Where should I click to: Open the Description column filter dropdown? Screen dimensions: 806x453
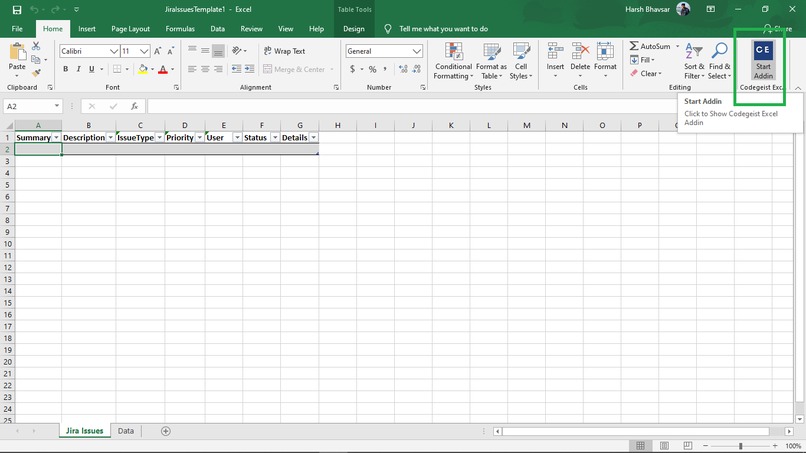pyautogui.click(x=111, y=138)
